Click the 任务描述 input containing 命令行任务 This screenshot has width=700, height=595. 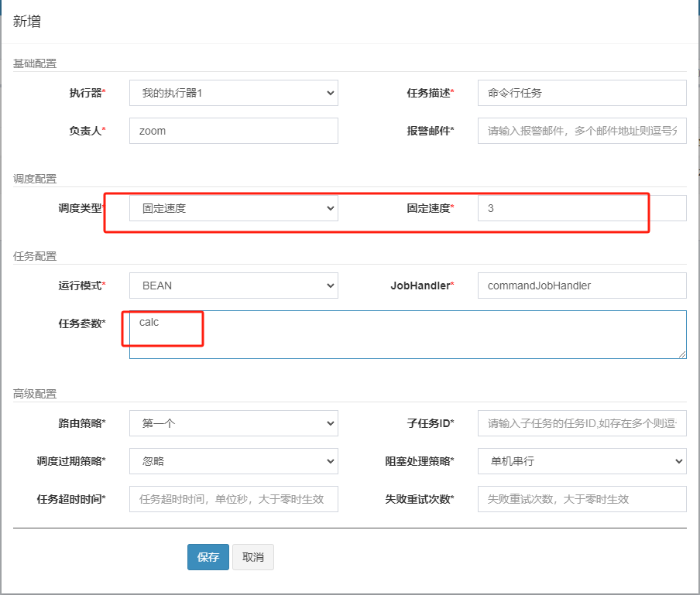tap(581, 92)
